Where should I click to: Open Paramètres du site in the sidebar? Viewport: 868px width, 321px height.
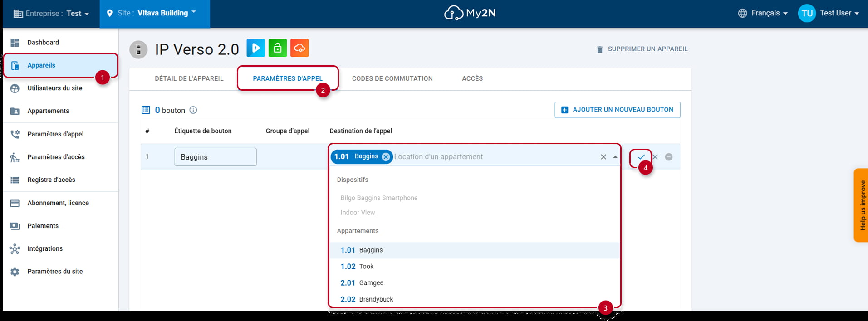[60, 272]
